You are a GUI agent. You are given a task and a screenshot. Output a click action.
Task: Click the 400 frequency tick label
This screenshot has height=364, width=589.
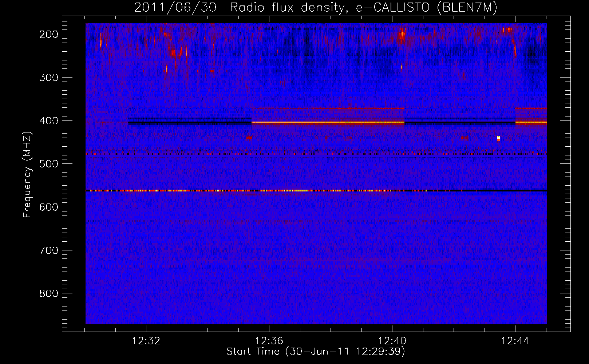[x=49, y=121]
